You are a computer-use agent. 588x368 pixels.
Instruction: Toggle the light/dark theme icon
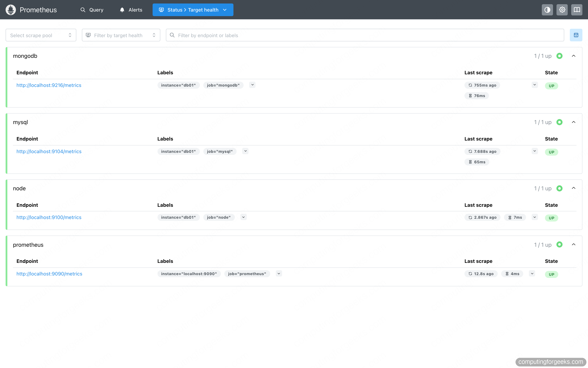(547, 10)
